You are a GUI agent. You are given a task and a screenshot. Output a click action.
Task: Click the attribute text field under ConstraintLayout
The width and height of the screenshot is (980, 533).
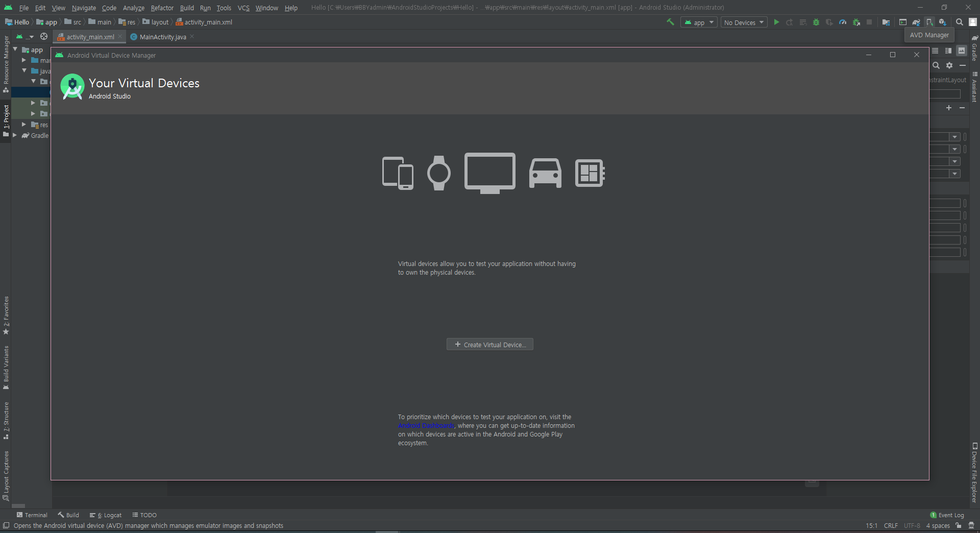(945, 94)
